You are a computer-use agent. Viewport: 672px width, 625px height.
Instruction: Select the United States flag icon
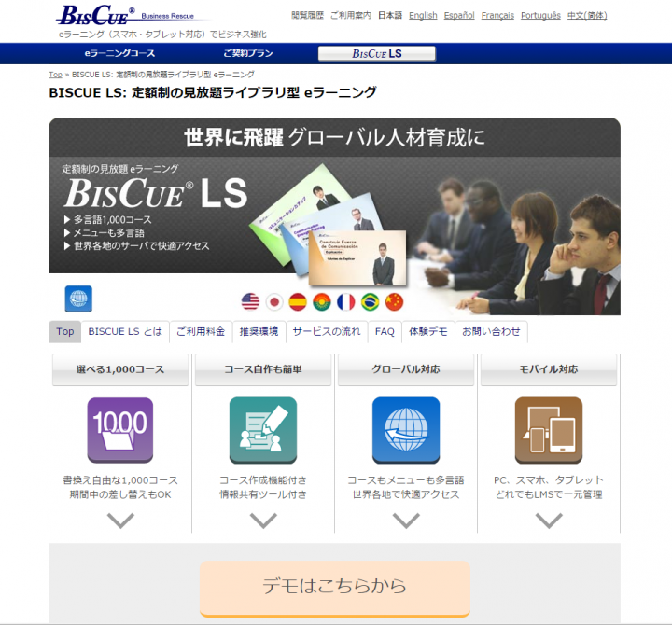pos(250,301)
